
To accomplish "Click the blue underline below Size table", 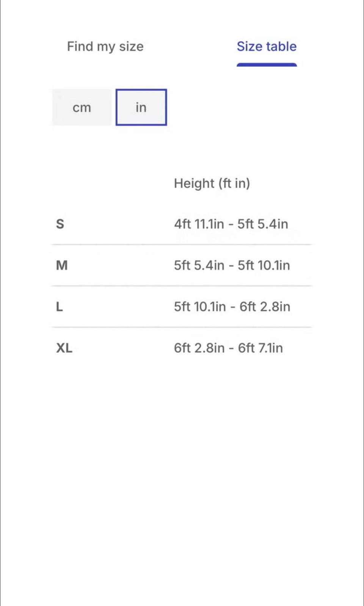I will 267,65.
